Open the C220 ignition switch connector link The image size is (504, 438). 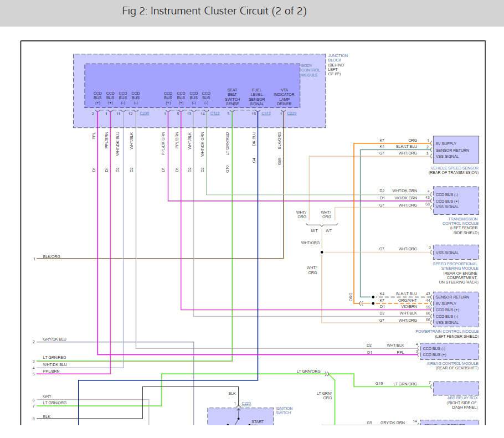pyautogui.click(x=246, y=404)
